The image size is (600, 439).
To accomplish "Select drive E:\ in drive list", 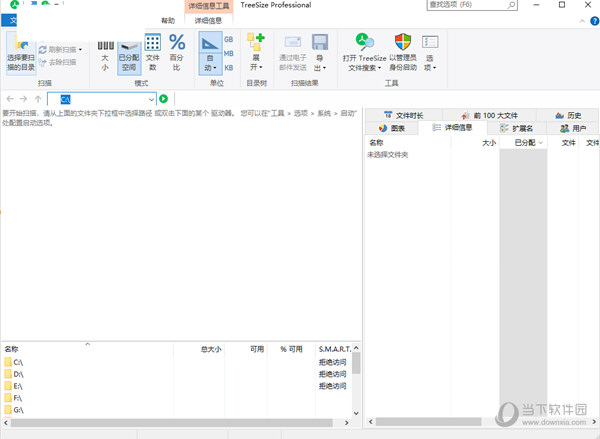I will [x=14, y=386].
